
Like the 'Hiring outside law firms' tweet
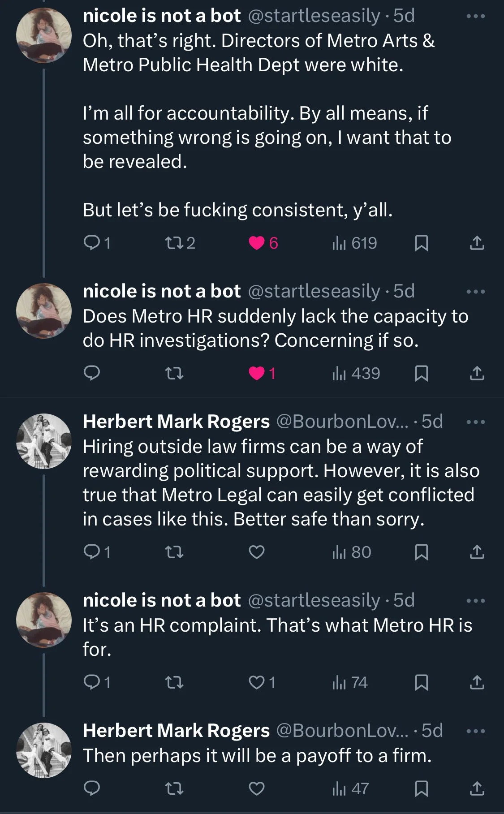point(257,552)
